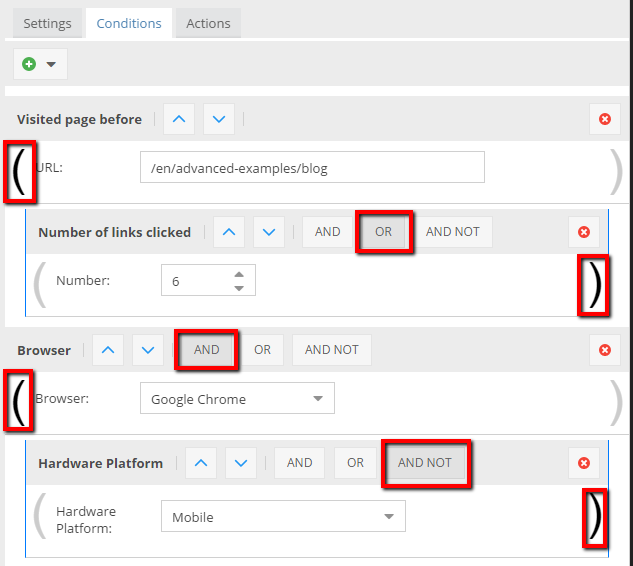The height and width of the screenshot is (566, 633).
Task: Select AND NOT for Hardware Platform
Action: point(425,463)
